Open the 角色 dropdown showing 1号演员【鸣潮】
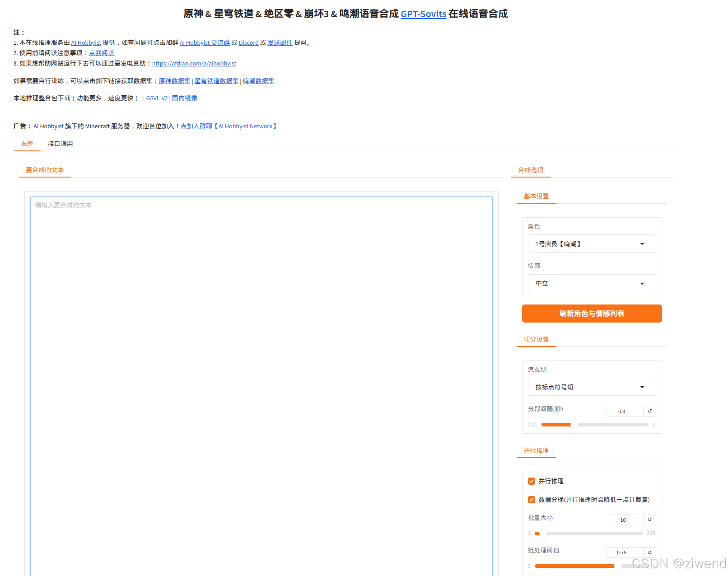728x576 pixels. [x=592, y=244]
